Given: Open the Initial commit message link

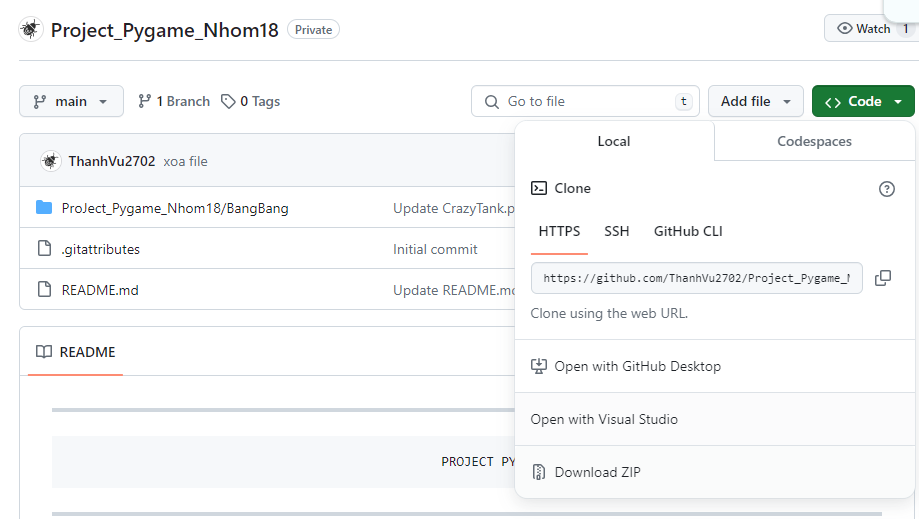Looking at the screenshot, I should click(435, 250).
